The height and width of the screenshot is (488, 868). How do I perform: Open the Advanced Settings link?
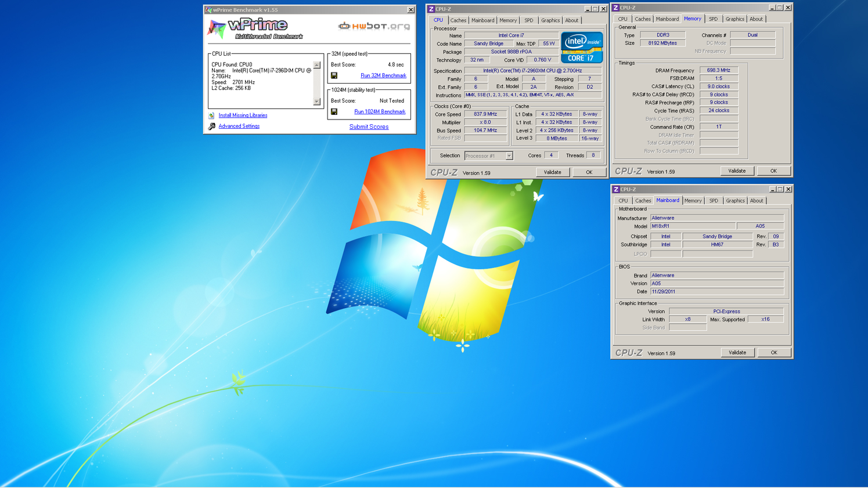pos(239,126)
